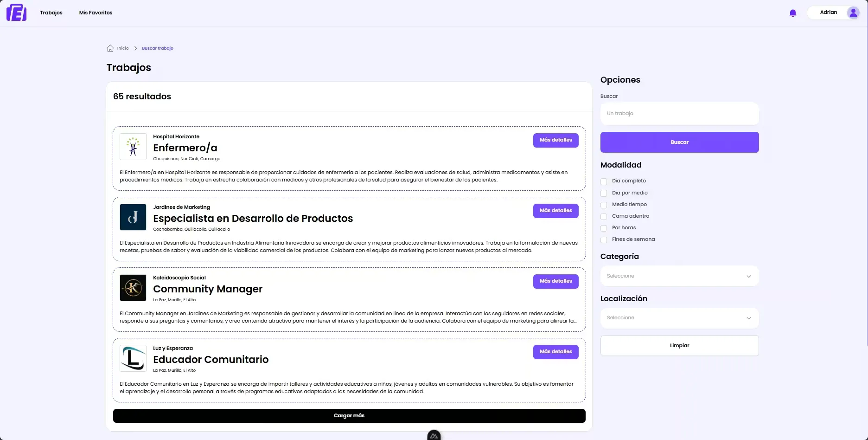Click the Kaleidoscopio Social logo
868x440 pixels.
133,288
